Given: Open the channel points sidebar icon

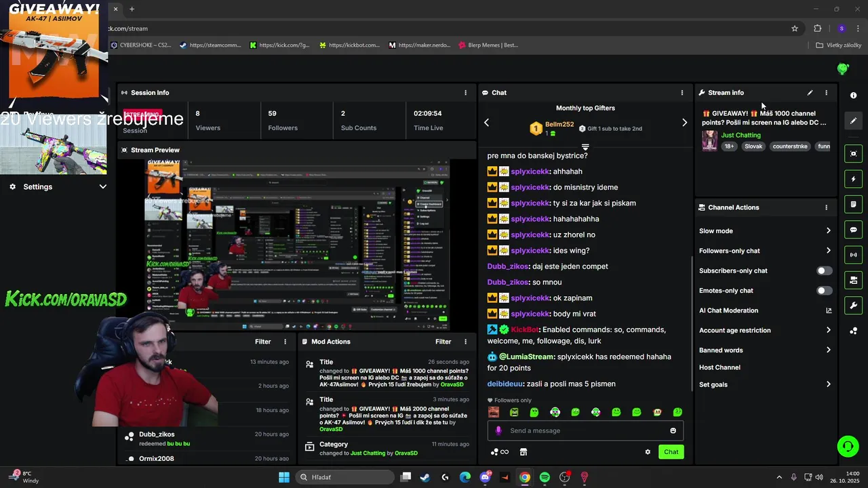Looking at the screenshot, I should [x=853, y=331].
